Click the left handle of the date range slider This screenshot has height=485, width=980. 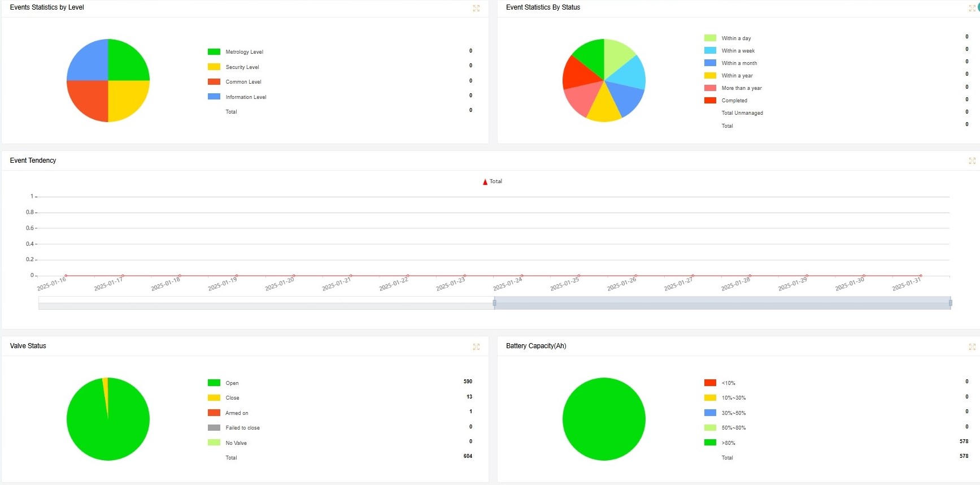tap(494, 303)
